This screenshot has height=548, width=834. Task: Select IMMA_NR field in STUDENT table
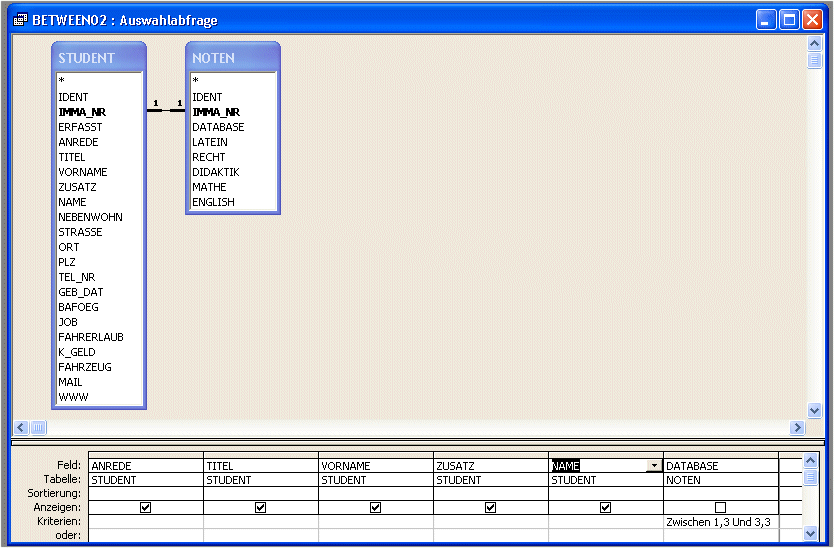coord(82,112)
